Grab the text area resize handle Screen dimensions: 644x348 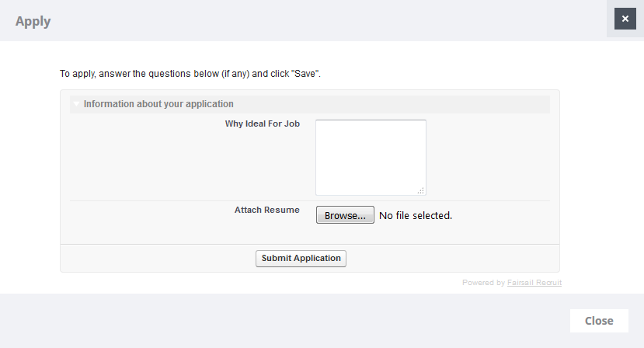420,190
